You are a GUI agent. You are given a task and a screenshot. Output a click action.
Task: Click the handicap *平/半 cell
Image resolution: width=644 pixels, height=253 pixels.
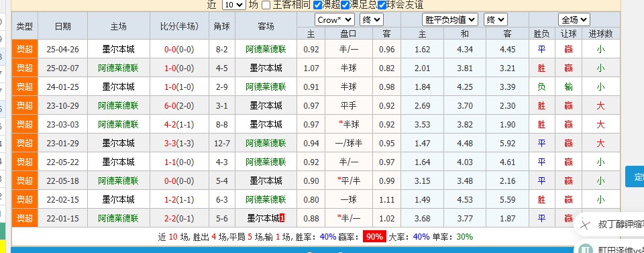[x=348, y=181]
